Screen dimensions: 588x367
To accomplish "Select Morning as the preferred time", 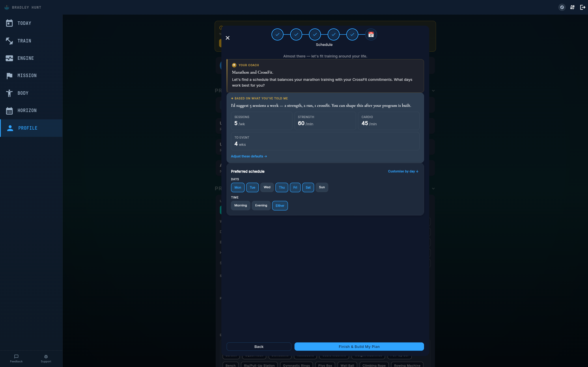I will [x=240, y=205].
